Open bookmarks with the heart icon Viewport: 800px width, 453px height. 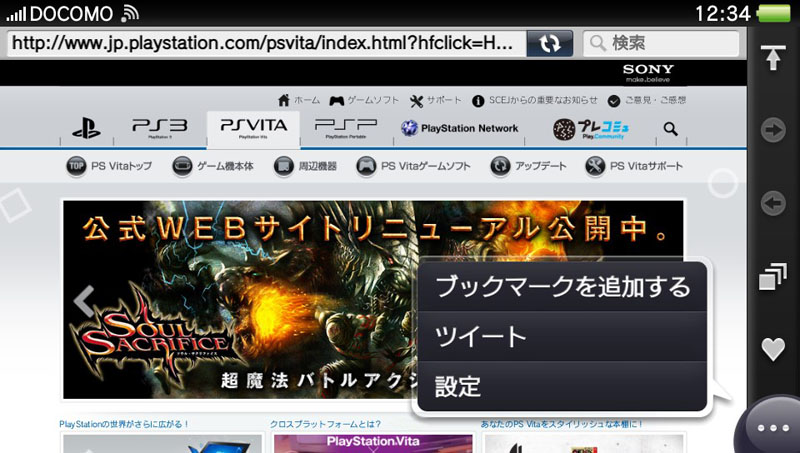[x=772, y=349]
